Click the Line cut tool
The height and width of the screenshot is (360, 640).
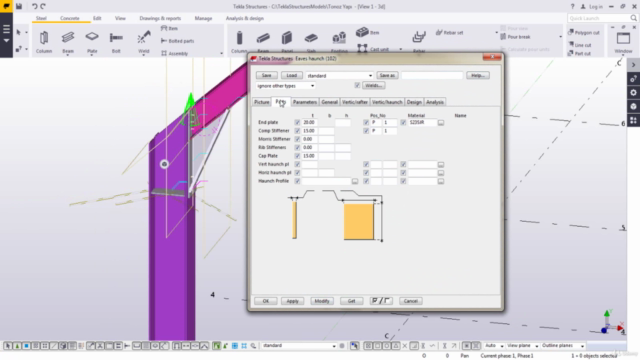580,45
